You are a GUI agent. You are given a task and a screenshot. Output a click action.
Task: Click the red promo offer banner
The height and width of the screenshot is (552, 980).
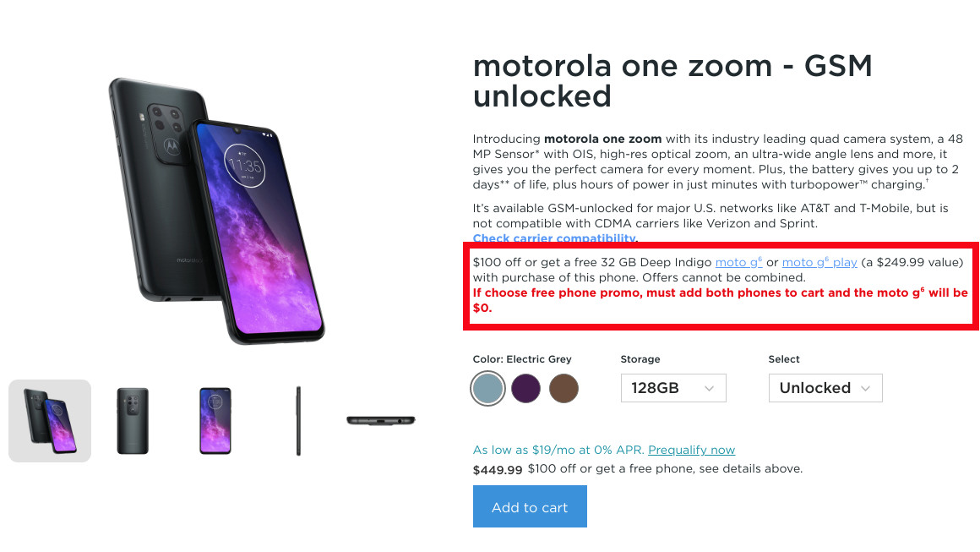tap(720, 285)
